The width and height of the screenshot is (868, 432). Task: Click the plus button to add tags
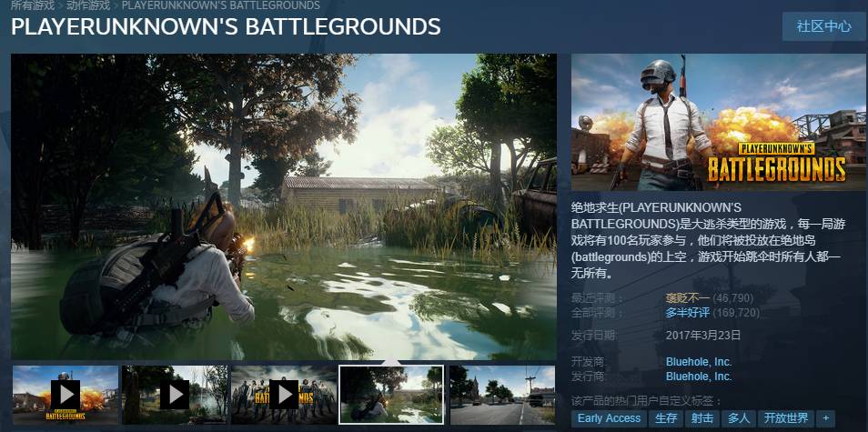coord(826,418)
